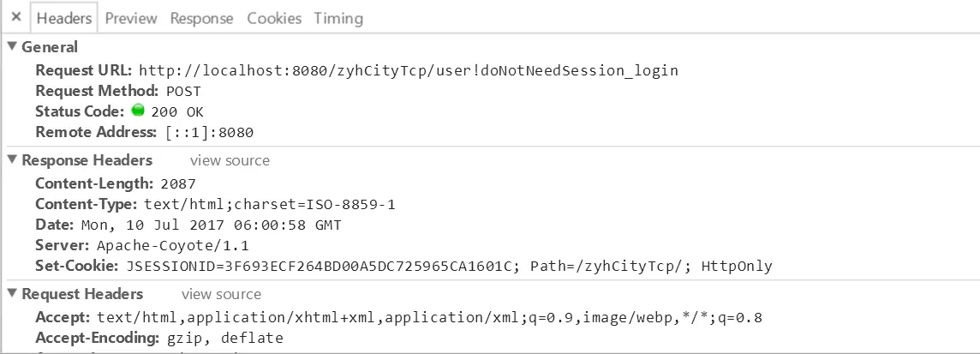Click view source for Response Headers
980x354 pixels.
click(230, 160)
